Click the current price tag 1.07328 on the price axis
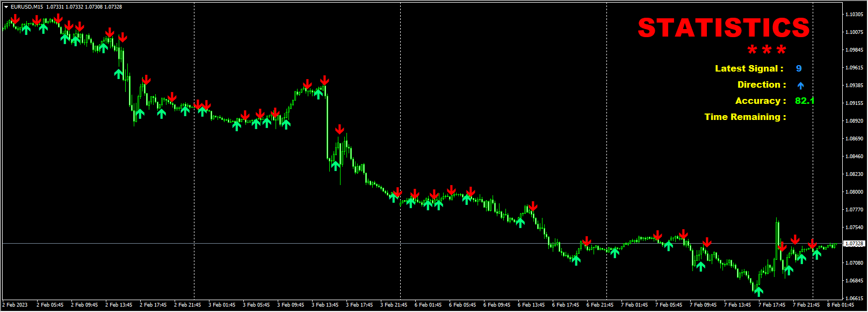This screenshot has height=312, width=868. click(854, 244)
